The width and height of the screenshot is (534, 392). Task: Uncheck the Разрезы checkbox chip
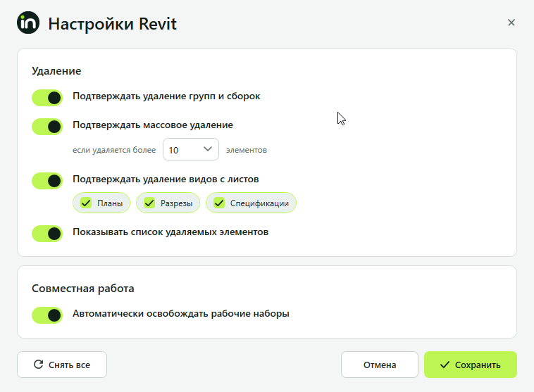coord(168,203)
